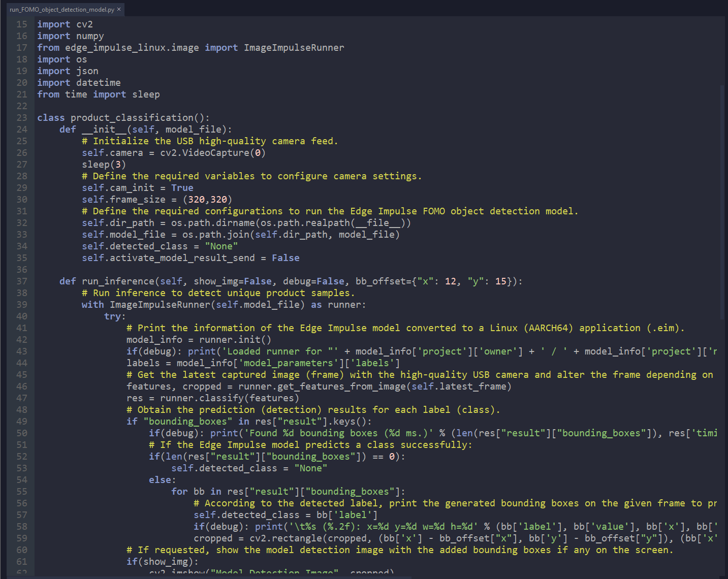Click 'bb_offset' parameter on line 37
The height and width of the screenshot is (579, 728).
point(381,281)
